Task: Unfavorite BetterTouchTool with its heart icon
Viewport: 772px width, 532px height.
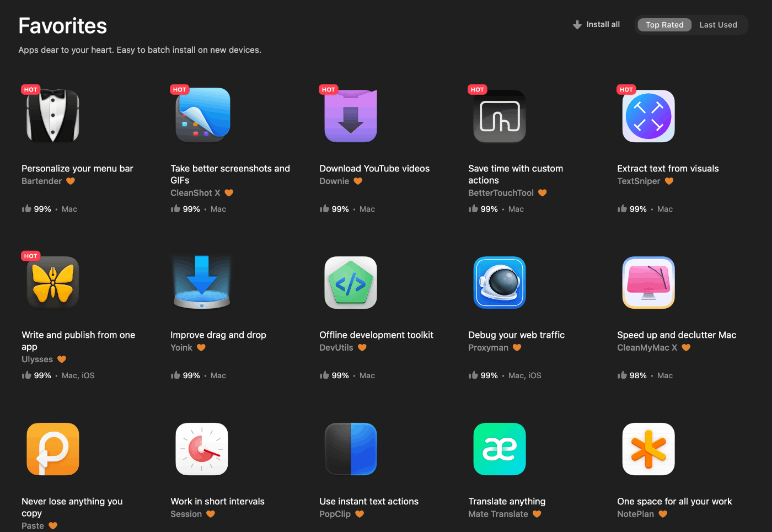Action: (543, 192)
